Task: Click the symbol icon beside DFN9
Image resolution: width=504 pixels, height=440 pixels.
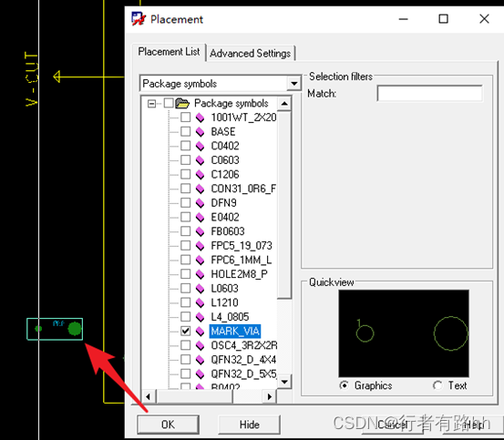Action: (200, 202)
